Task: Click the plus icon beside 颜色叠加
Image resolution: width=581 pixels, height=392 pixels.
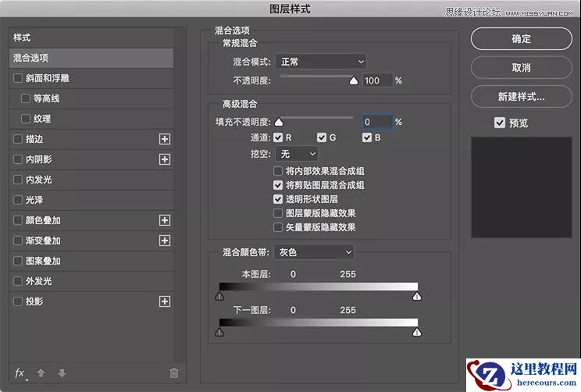Action: coord(165,220)
